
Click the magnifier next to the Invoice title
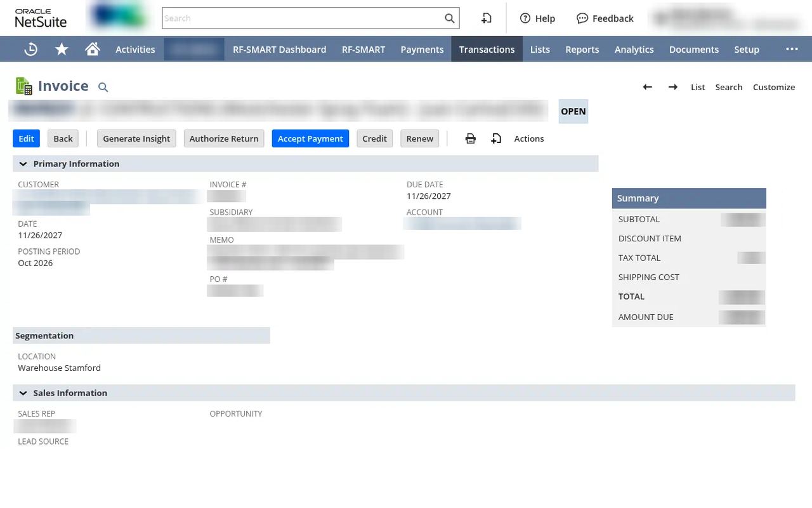point(103,88)
